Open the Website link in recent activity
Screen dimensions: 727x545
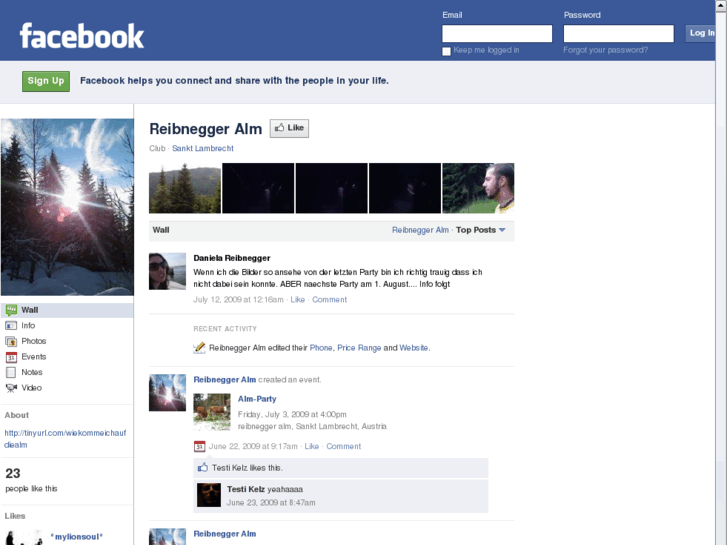coord(414,348)
